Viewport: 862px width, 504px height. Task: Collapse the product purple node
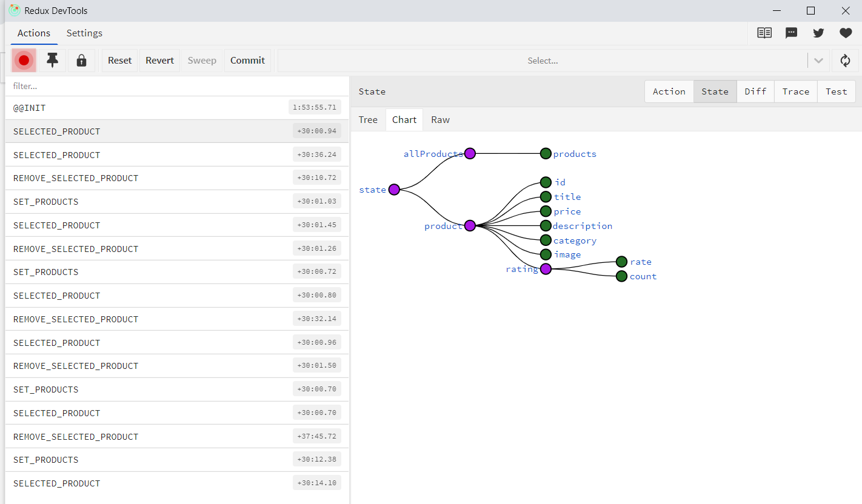pos(470,226)
